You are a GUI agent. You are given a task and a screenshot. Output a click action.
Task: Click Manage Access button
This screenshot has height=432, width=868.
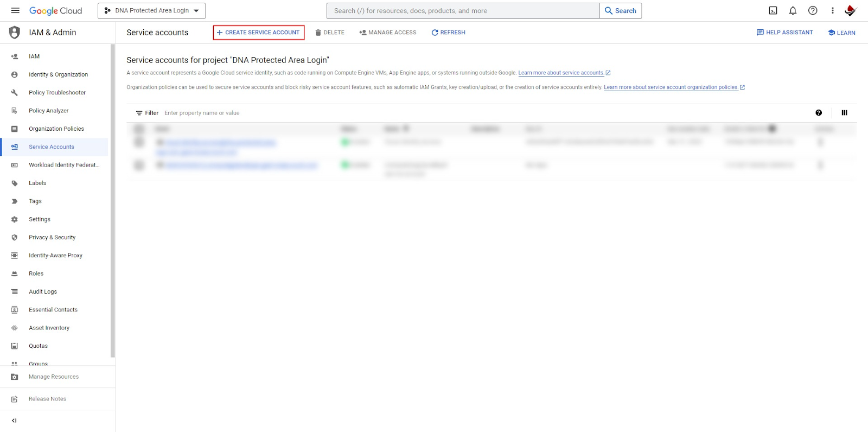[x=388, y=33]
